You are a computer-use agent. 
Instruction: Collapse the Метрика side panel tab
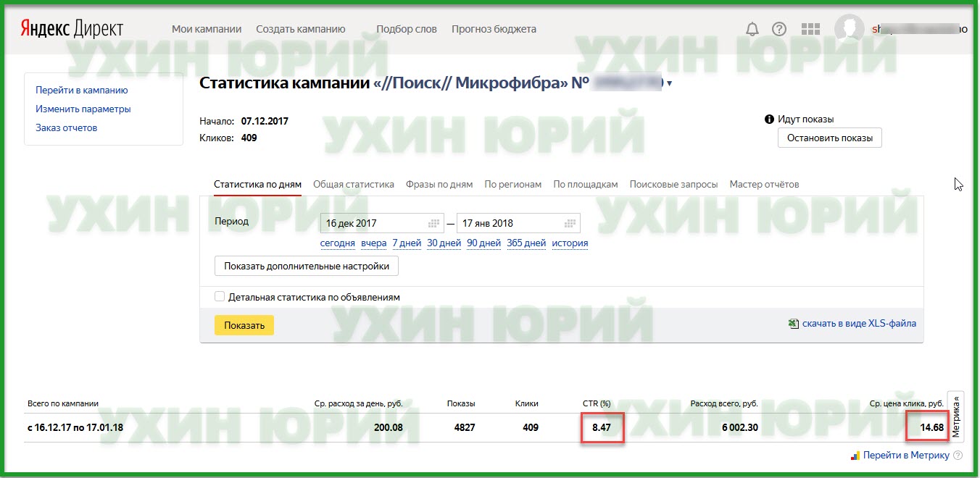click(x=956, y=417)
